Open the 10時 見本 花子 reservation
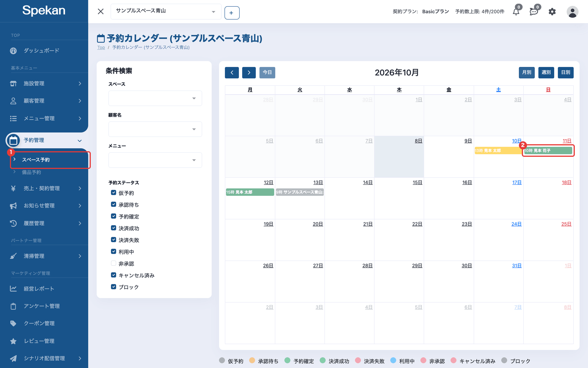The height and width of the screenshot is (368, 588). 548,151
